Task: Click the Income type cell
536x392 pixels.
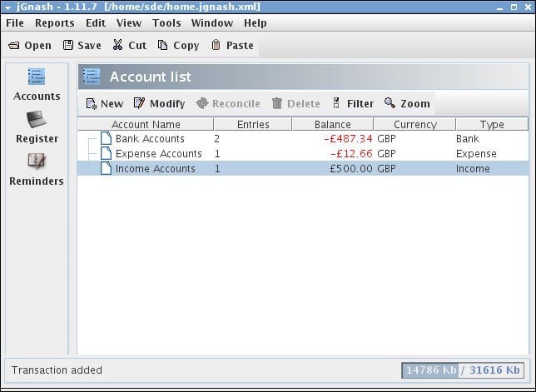Action: pos(473,169)
